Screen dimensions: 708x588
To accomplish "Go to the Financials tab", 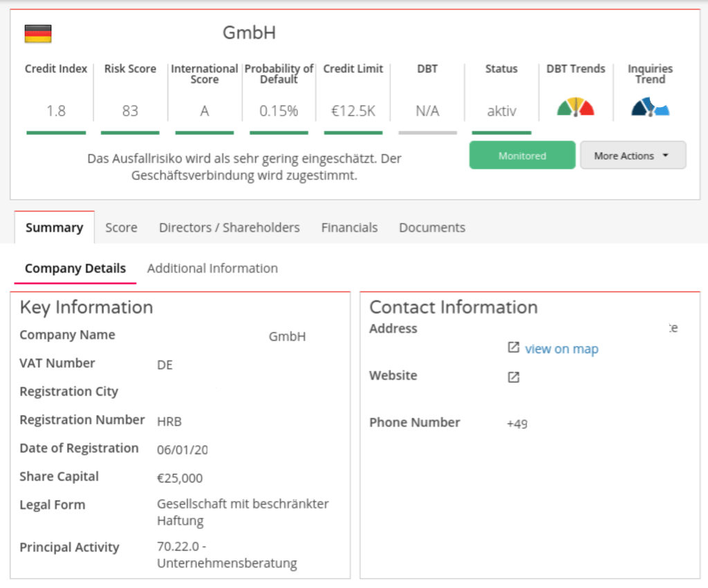I will [x=349, y=227].
